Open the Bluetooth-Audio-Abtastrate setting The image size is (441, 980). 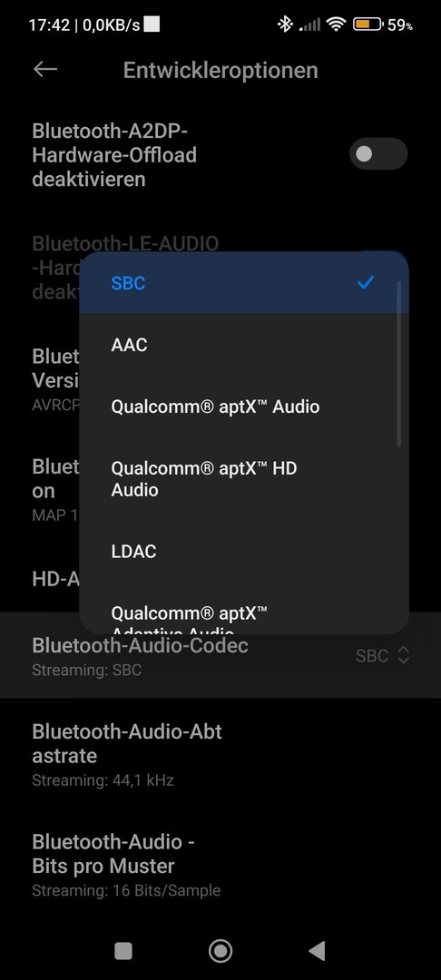[220, 754]
